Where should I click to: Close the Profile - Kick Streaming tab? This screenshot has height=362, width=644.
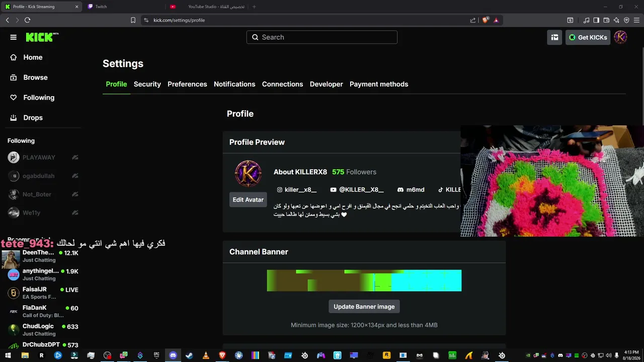pyautogui.click(x=76, y=7)
